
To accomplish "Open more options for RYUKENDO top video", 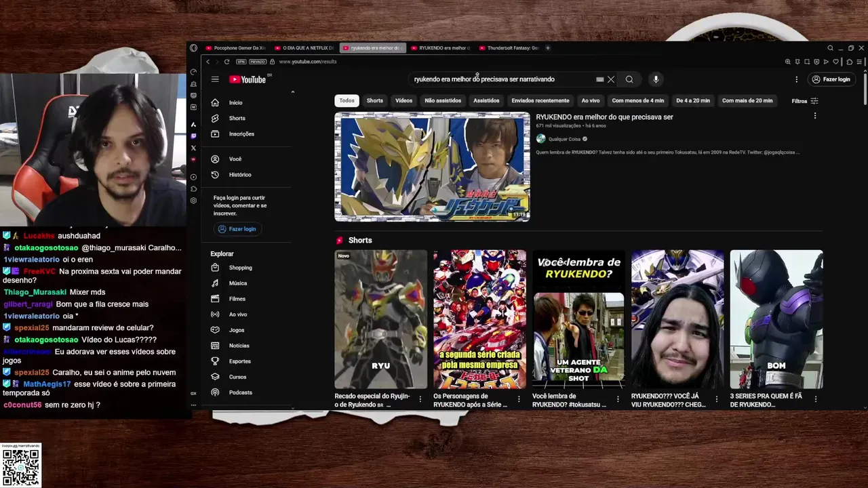I will [815, 116].
